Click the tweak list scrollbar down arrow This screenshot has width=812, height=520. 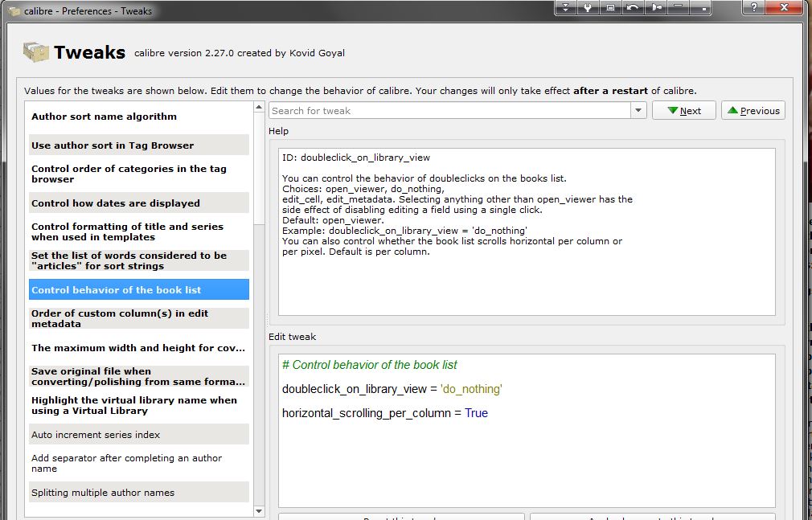(259, 511)
